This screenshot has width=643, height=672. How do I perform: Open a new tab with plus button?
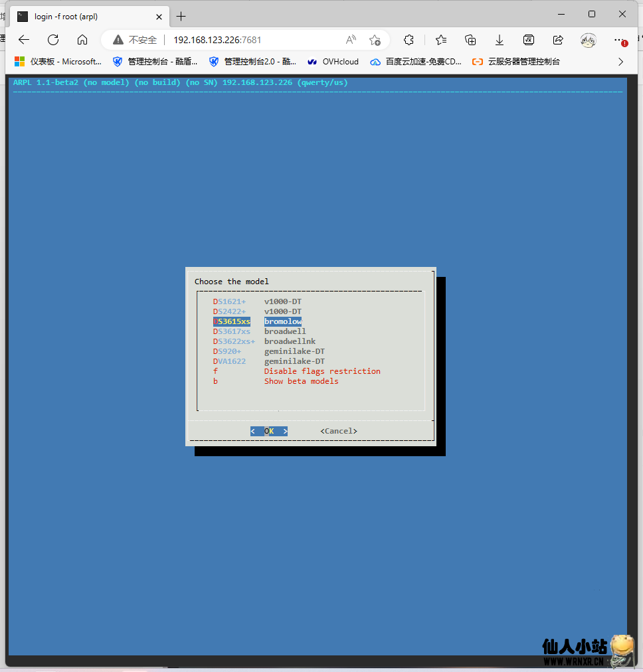pos(181,16)
